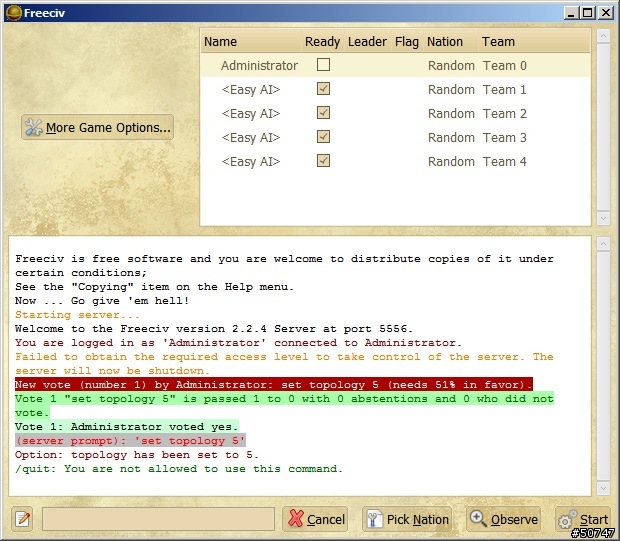Image resolution: width=620 pixels, height=541 pixels.
Task: Click chat log scrollbar down arrow
Action: (x=603, y=488)
